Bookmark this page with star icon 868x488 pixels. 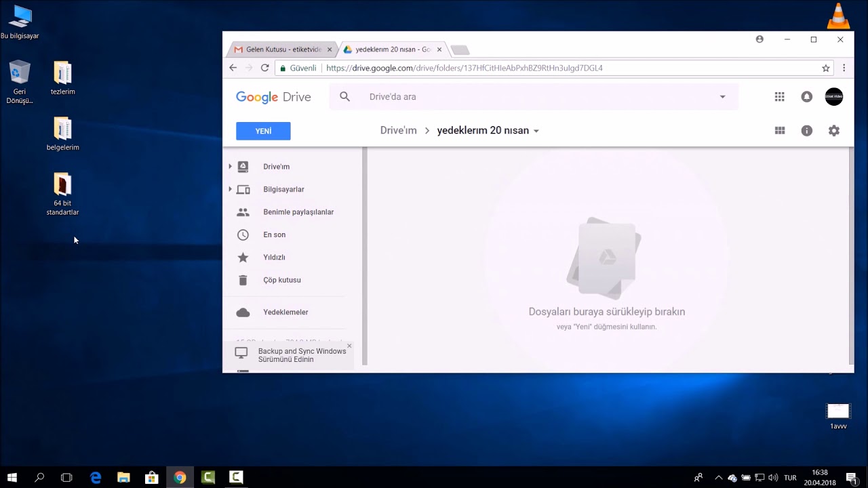pyautogui.click(x=826, y=68)
